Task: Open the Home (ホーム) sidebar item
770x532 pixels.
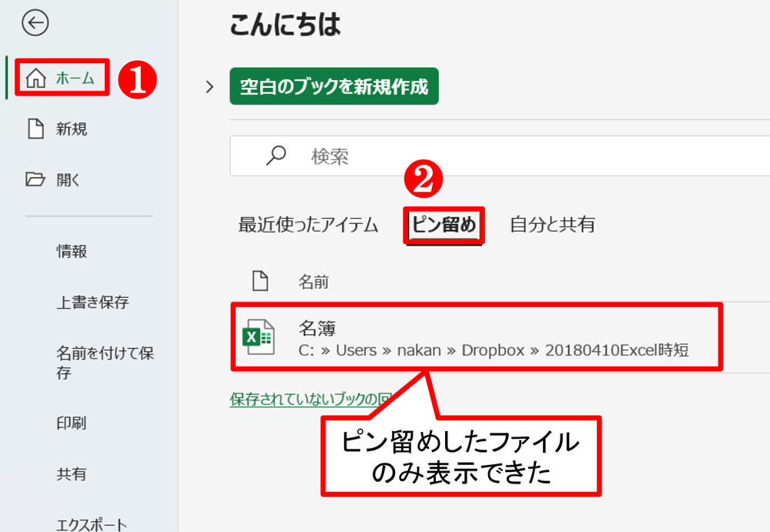Action: (62, 78)
